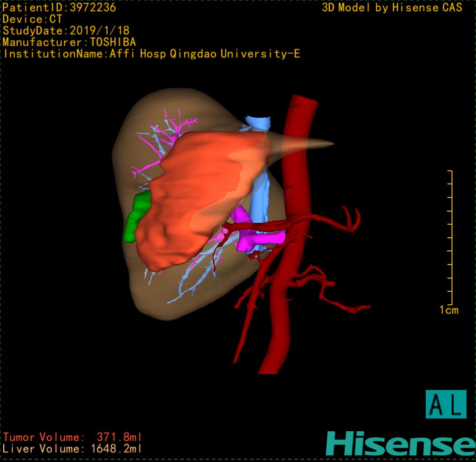Viewport: 476px width, 462px height.
Task: Click the Hisense logo
Action: tap(401, 443)
